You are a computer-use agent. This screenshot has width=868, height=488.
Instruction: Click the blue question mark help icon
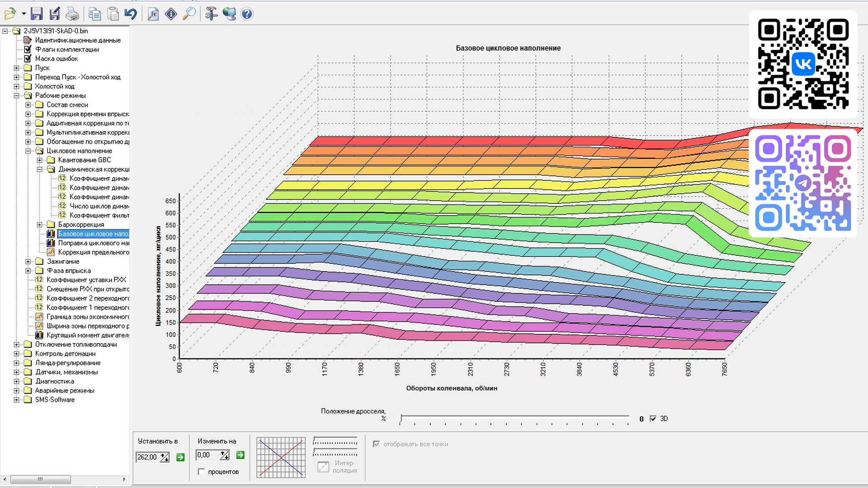pyautogui.click(x=247, y=14)
